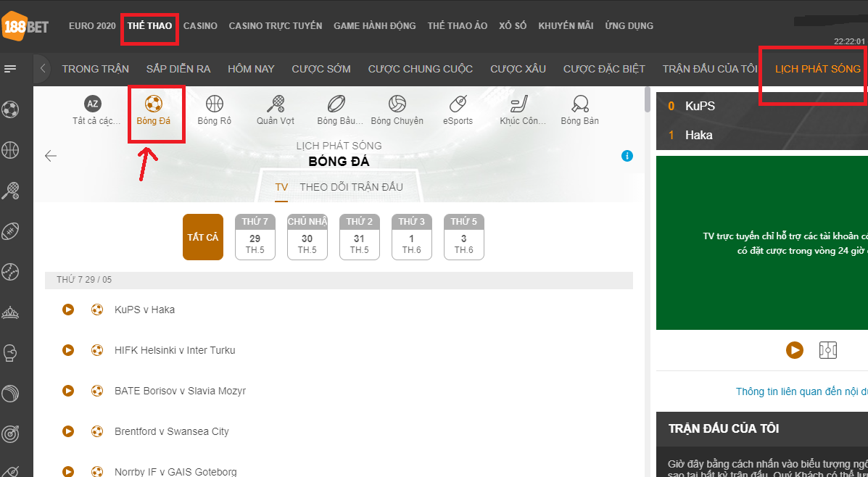Select the tennis racket icon in the left sidebar

coord(11,191)
